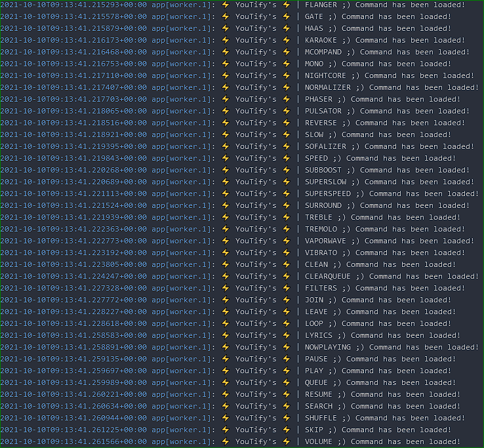Click the NOWPLAYING command name
The width and height of the screenshot is (484, 448).
328,347
